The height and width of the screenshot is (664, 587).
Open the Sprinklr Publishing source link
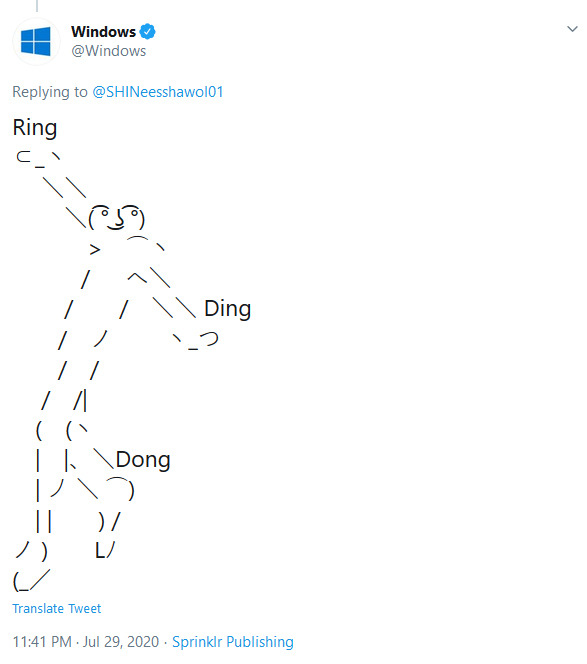click(233, 642)
